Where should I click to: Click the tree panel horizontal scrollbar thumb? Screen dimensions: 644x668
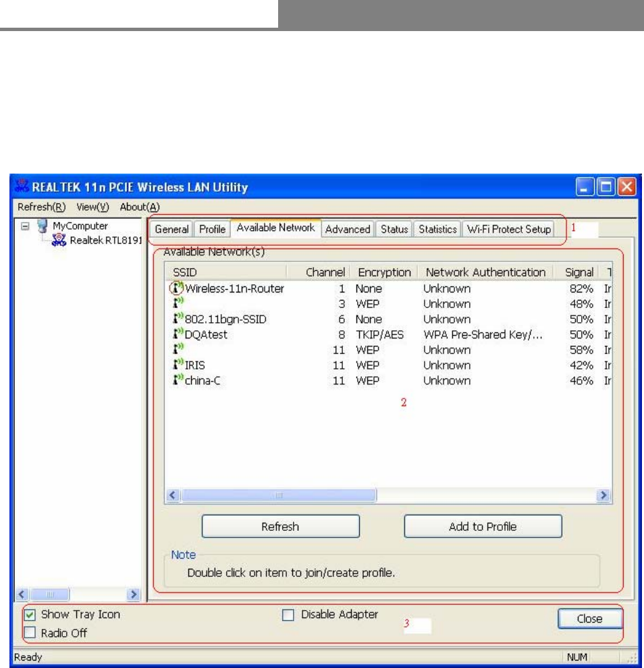[x=50, y=594]
